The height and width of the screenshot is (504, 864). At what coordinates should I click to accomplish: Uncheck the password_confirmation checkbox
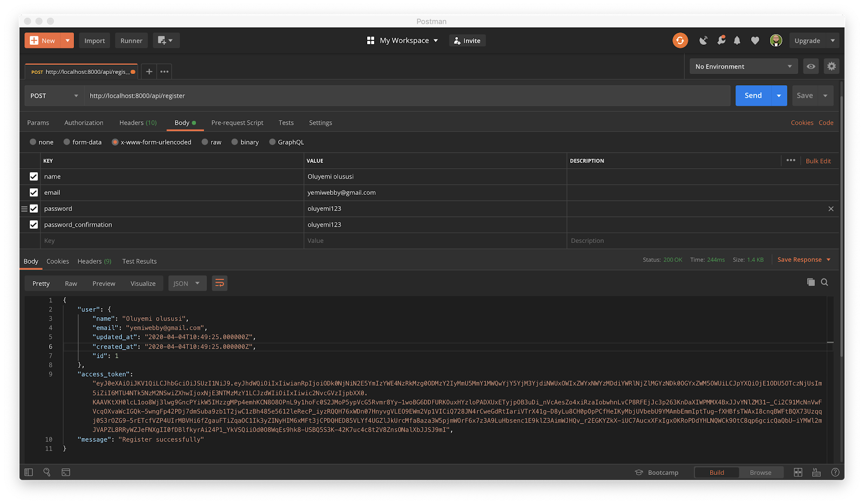[33, 224]
